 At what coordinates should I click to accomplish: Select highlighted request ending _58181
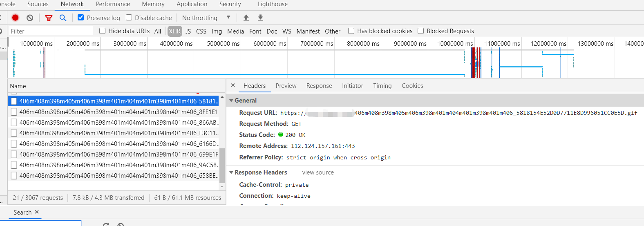click(114, 101)
